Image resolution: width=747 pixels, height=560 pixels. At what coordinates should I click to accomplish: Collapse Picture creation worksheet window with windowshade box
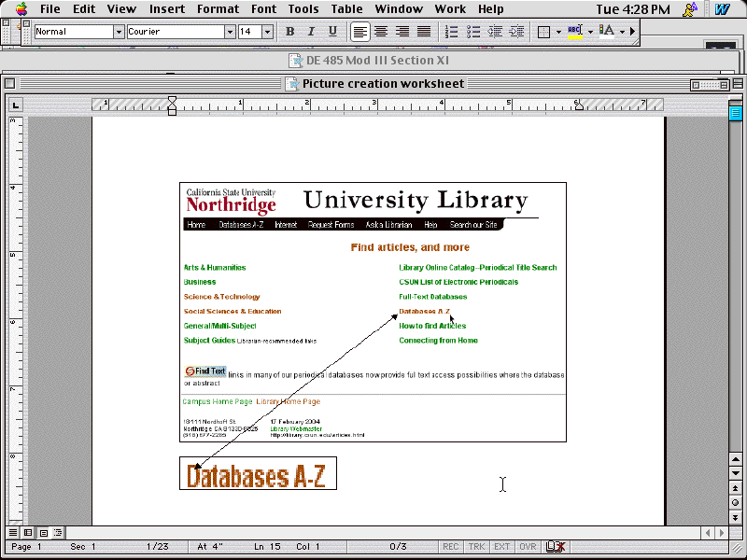coord(738,84)
